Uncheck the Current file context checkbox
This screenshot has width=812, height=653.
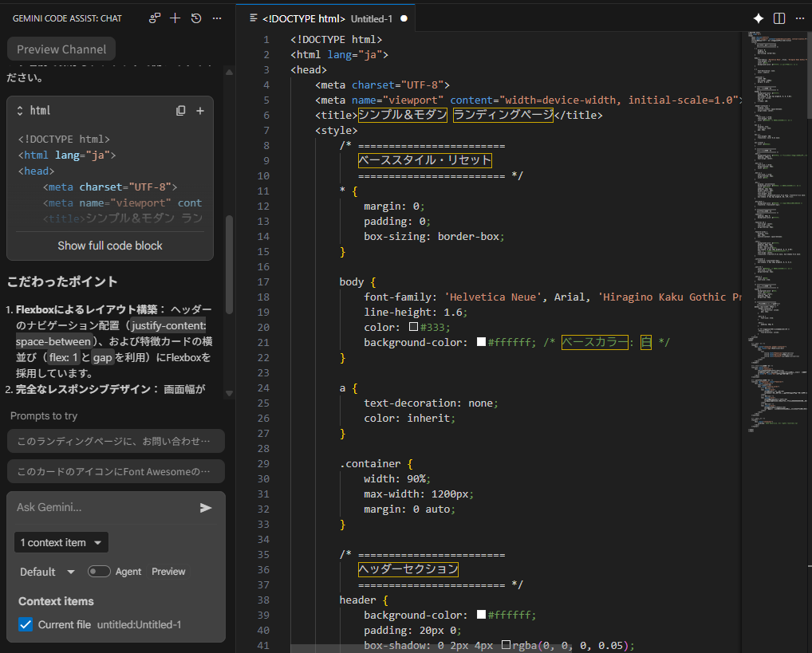[26, 624]
